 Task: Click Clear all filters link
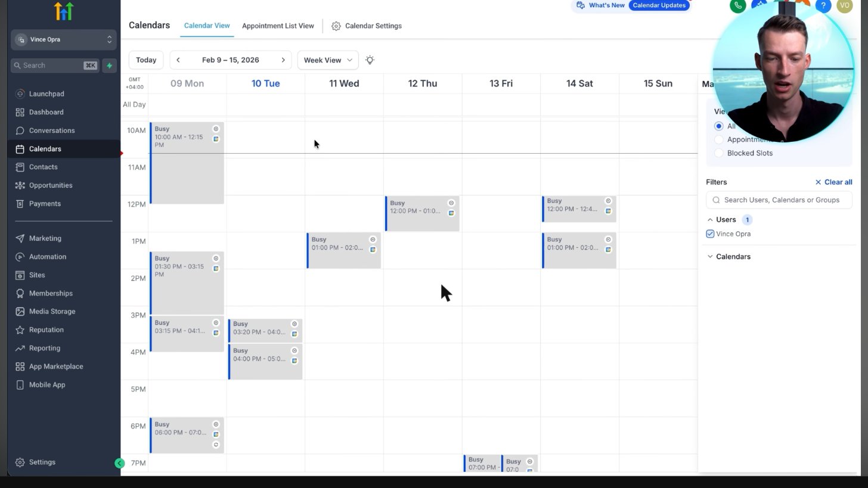[833, 182]
